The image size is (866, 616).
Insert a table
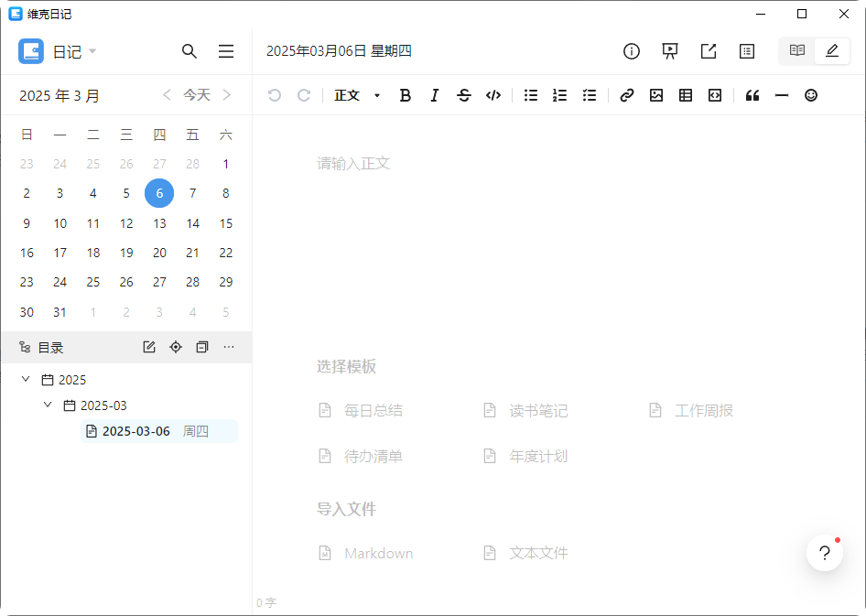point(686,95)
